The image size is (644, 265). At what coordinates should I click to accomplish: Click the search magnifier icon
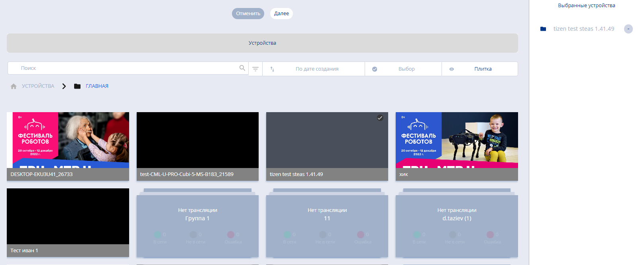[x=242, y=68]
